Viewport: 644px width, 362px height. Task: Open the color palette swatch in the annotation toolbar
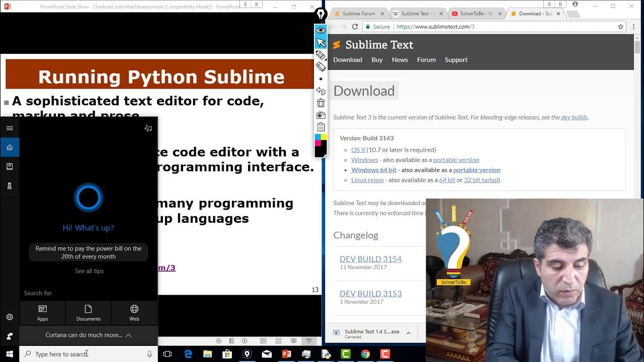coord(320,145)
